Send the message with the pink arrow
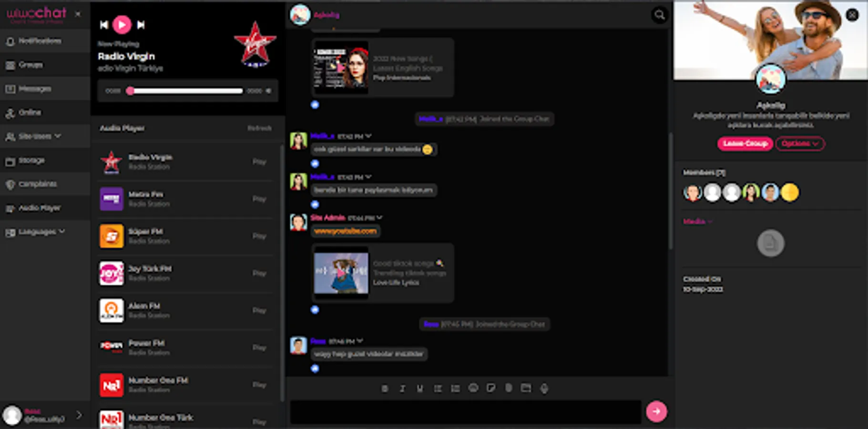 (x=656, y=411)
